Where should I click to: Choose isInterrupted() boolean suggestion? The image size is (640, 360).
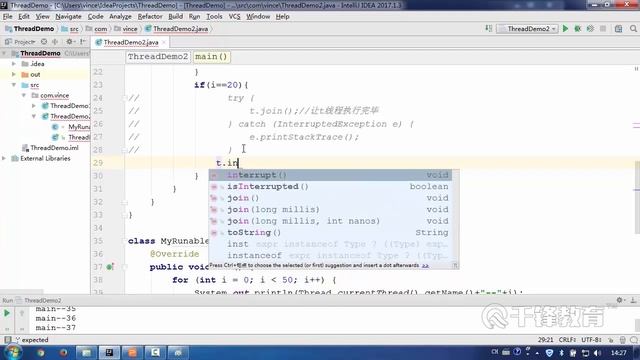331,187
